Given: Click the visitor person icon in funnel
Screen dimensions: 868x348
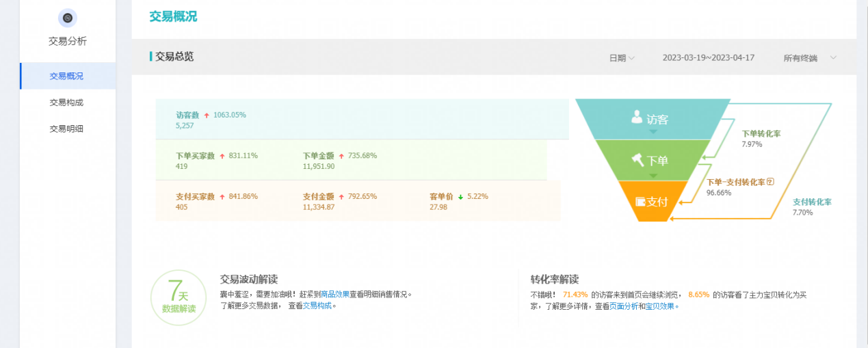Looking at the screenshot, I should tap(637, 118).
